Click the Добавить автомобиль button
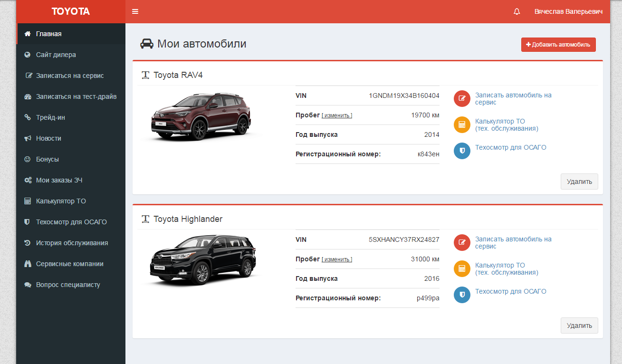622x364 pixels. click(558, 45)
